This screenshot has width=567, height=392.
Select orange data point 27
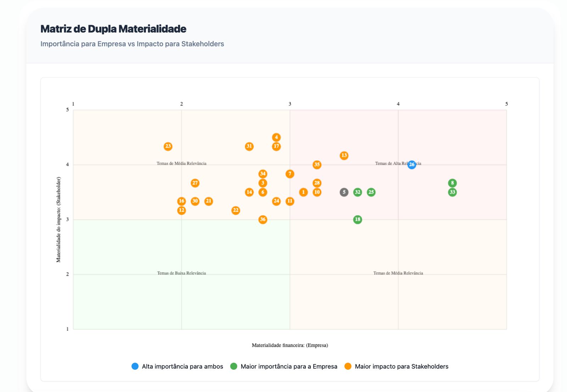tap(195, 183)
